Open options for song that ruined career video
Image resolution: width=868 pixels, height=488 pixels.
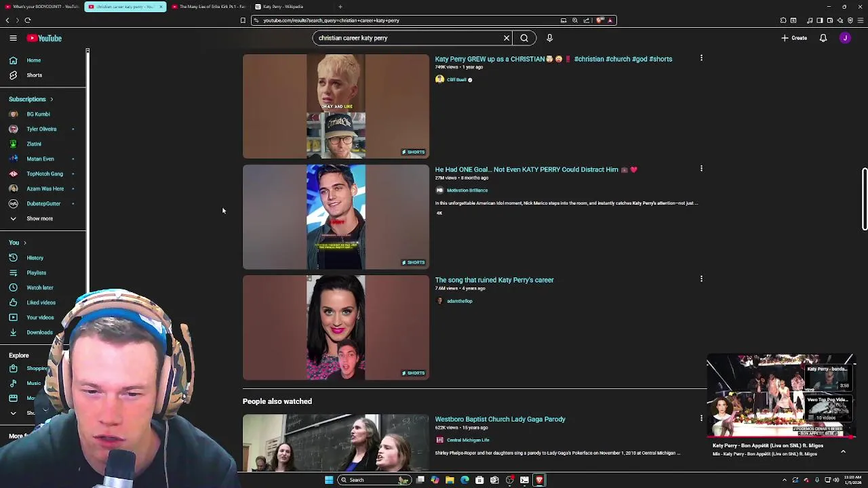point(701,279)
